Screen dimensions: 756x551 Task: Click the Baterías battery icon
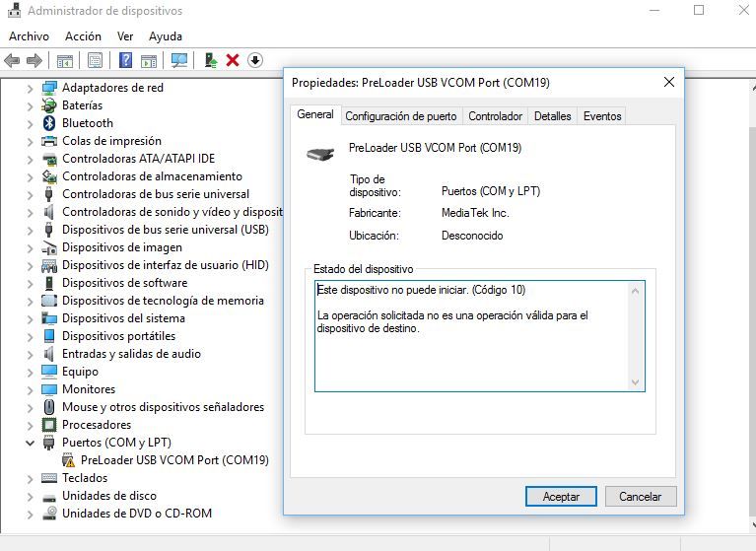(x=49, y=105)
